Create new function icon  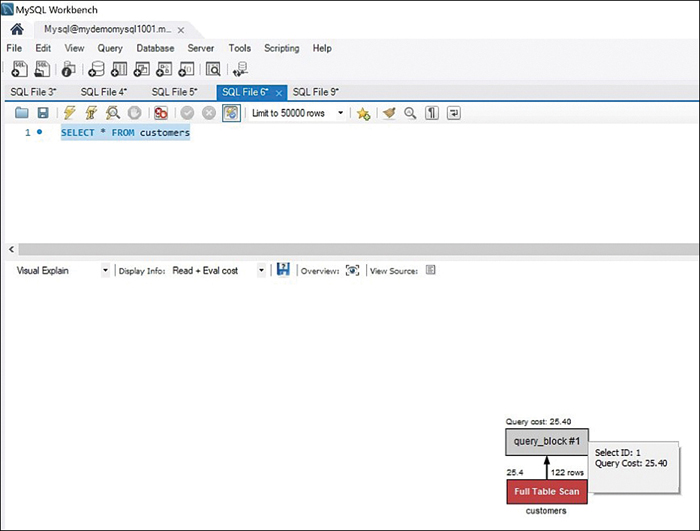[186, 69]
